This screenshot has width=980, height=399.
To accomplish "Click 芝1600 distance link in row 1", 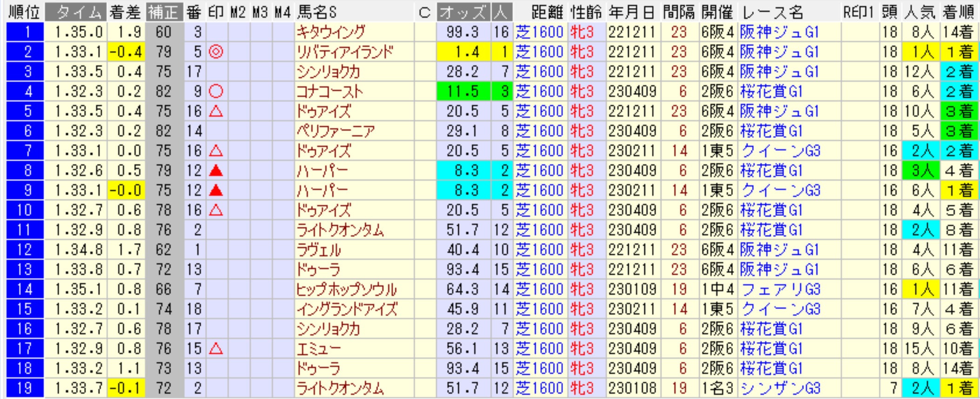I will tap(540, 32).
